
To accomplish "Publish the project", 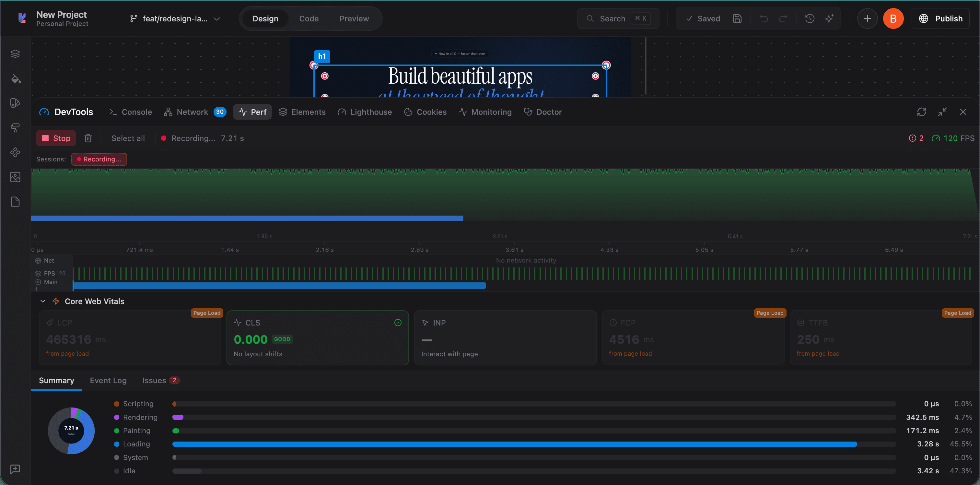I will (941, 18).
